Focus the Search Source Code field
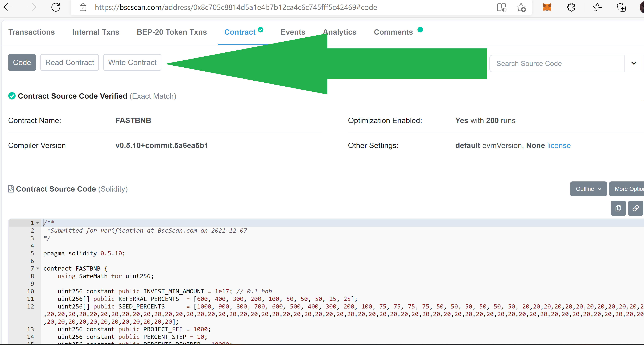This screenshot has width=644, height=345. pos(557,64)
